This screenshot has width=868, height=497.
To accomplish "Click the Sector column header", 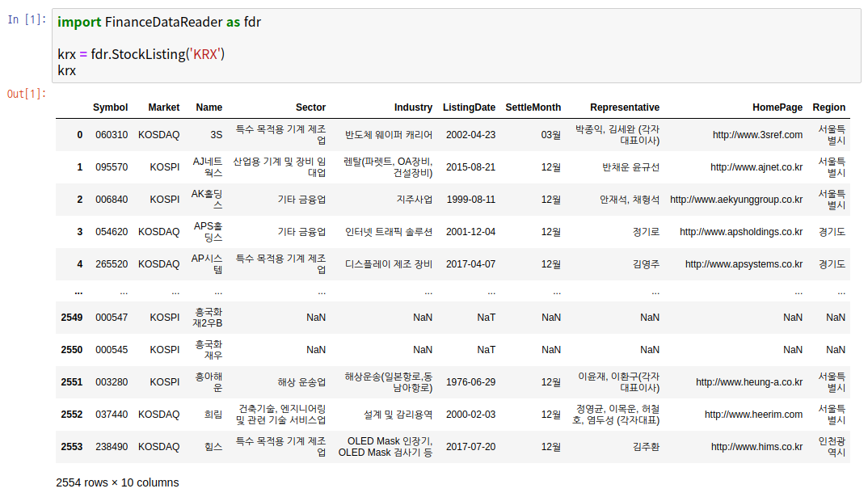I will click(310, 107).
